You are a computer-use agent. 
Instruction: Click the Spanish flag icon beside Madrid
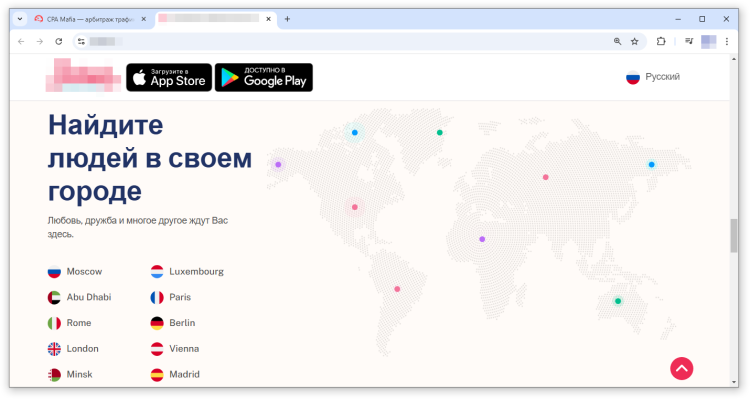pyautogui.click(x=157, y=375)
